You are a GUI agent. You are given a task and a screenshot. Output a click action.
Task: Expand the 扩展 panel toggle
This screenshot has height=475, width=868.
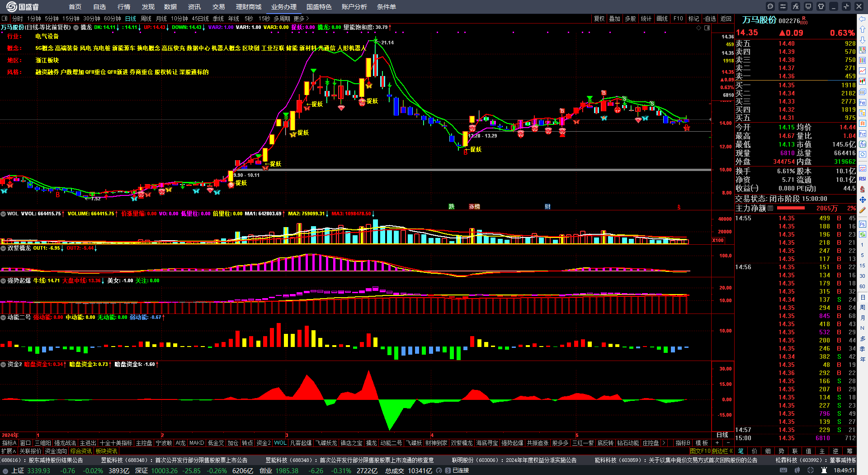(x=9, y=451)
